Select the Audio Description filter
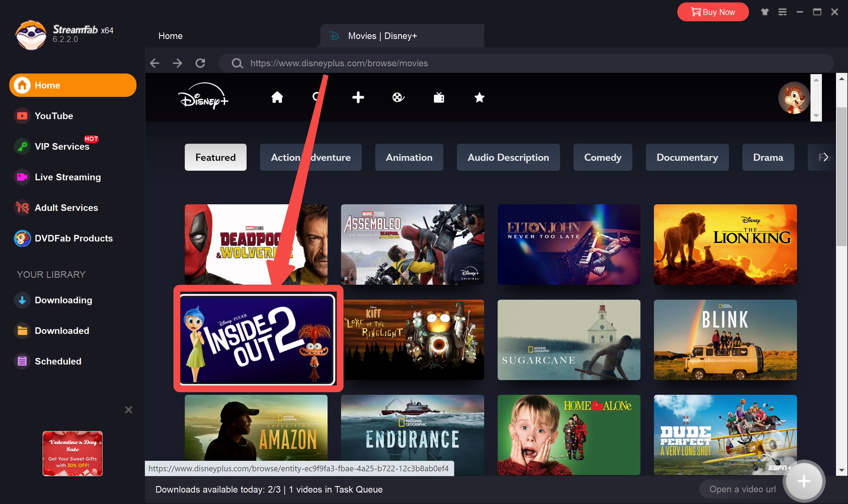The height and width of the screenshot is (504, 848). point(508,157)
